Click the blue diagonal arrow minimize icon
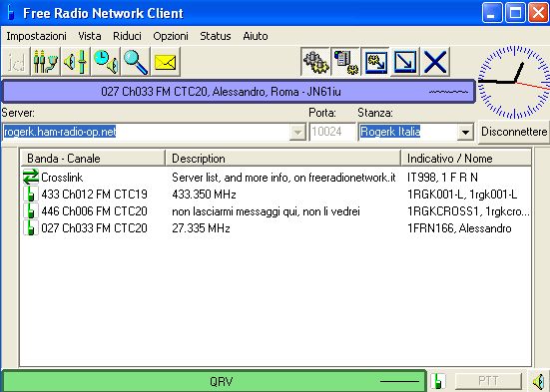This screenshot has width=550, height=392. click(x=405, y=62)
